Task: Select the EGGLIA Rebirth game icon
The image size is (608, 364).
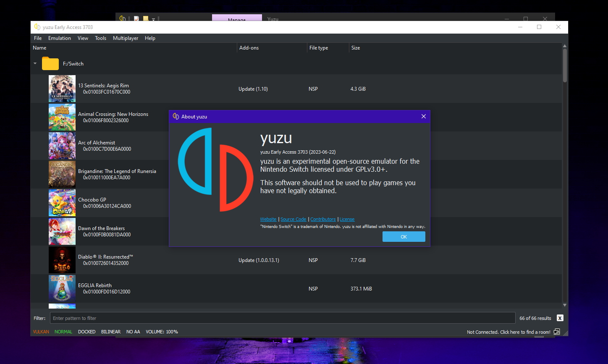Action: [62, 288]
